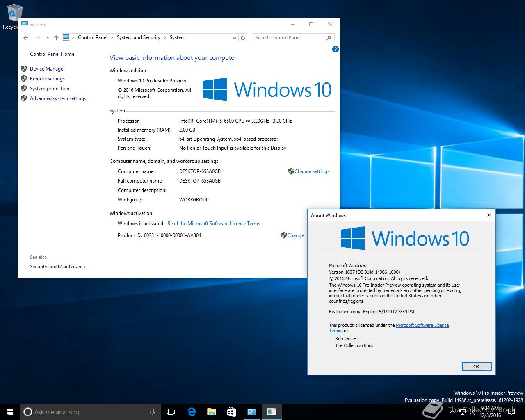Open the Start menu

(10, 412)
